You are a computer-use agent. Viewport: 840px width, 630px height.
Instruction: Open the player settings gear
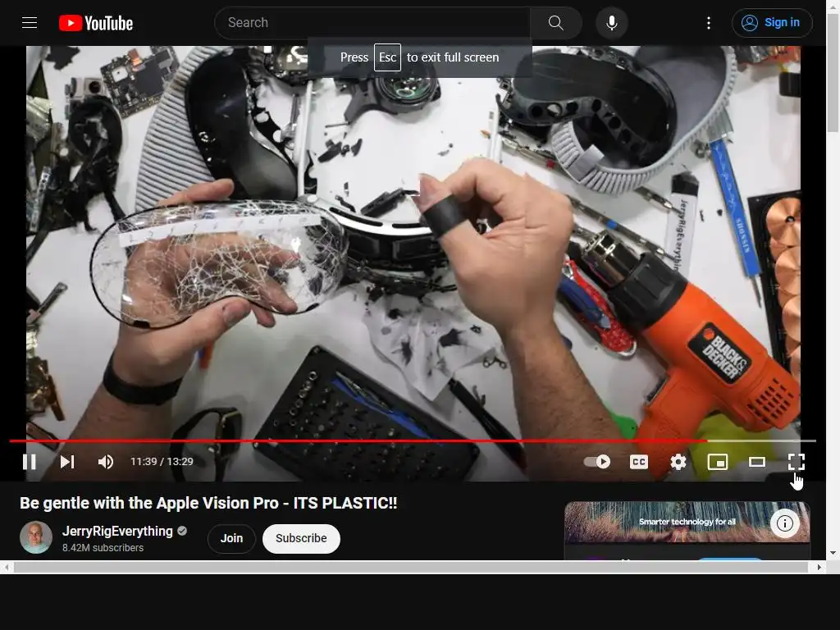[x=678, y=462]
